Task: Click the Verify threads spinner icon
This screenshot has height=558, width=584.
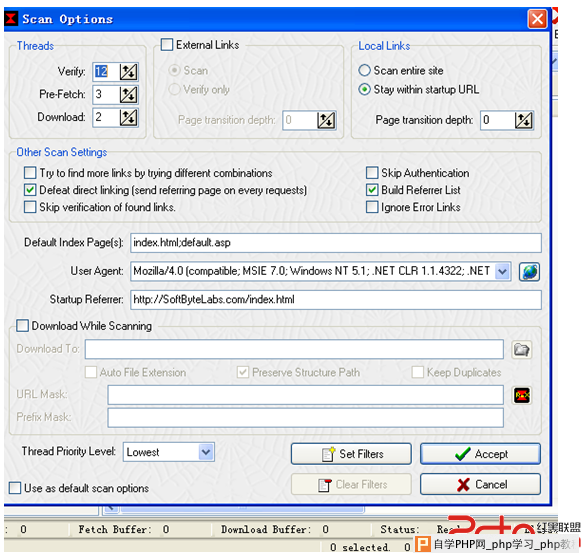Action: 128,72
